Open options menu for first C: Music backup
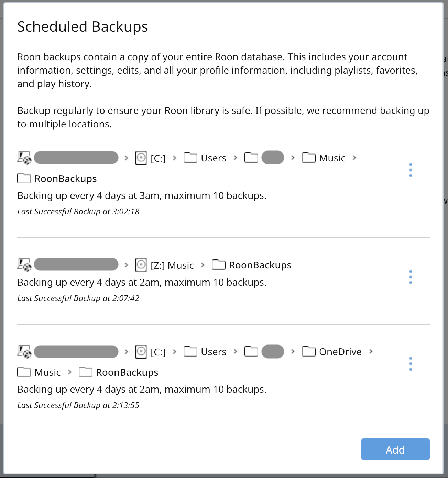This screenshot has height=478, width=448. coord(411,170)
